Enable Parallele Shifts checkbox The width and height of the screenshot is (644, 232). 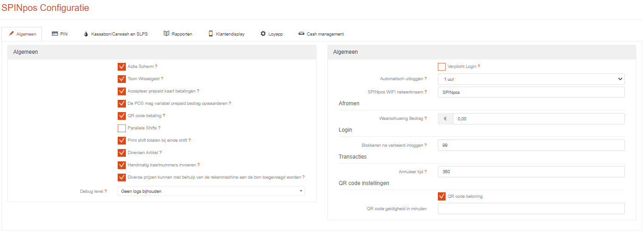tap(122, 128)
